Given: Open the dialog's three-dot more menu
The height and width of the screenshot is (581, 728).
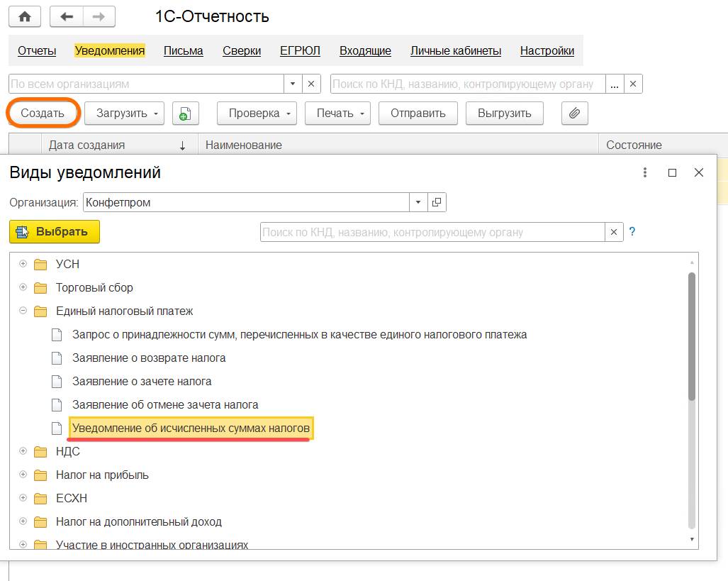Looking at the screenshot, I should click(645, 172).
